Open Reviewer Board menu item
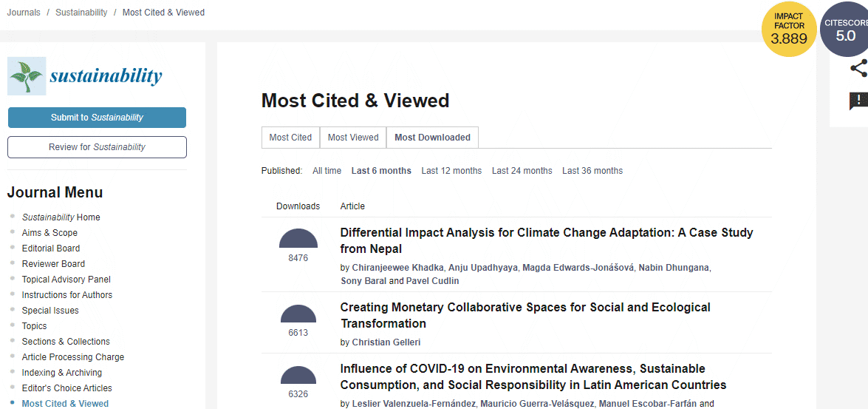Screen dimensions: 868x409 (x=53, y=264)
